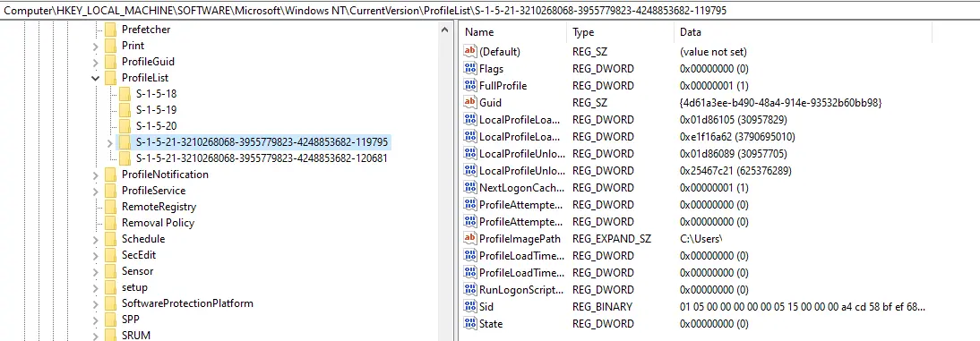980x341 pixels.
Task: Click the Removal Policy folder icon
Action: tap(110, 223)
